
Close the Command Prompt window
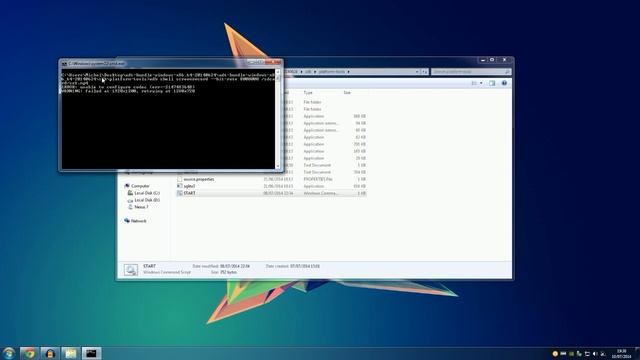pos(273,62)
